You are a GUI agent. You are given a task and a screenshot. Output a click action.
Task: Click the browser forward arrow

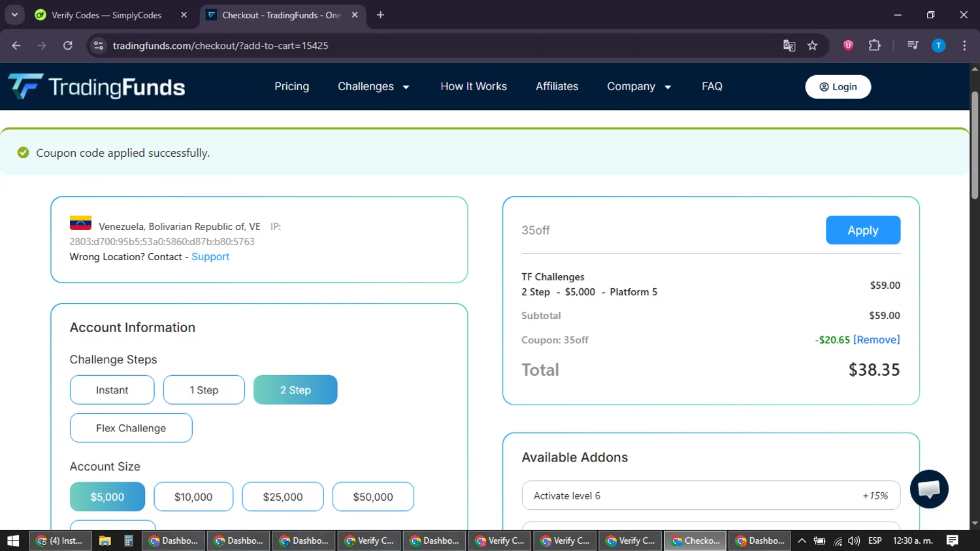coord(42,46)
